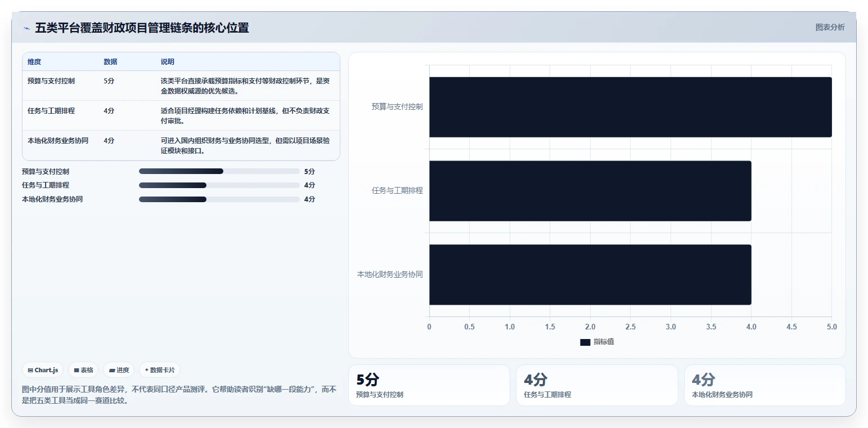Click the 4分 cell in 本地化财务业务协同 row
This screenshot has width=868, height=428.
coord(109,141)
